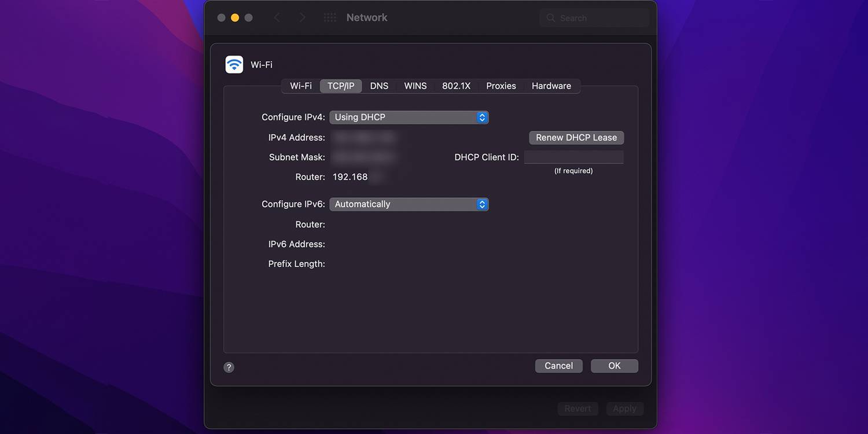Screen dimensions: 868x434
Task: Open the help question mark button
Action: [x=229, y=367]
